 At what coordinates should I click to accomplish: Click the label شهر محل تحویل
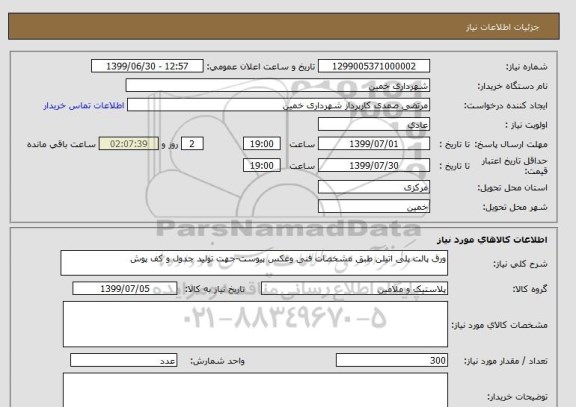coord(515,207)
